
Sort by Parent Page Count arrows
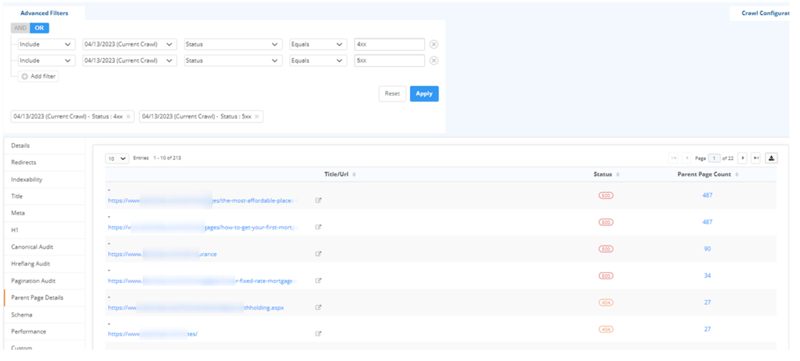tap(737, 174)
